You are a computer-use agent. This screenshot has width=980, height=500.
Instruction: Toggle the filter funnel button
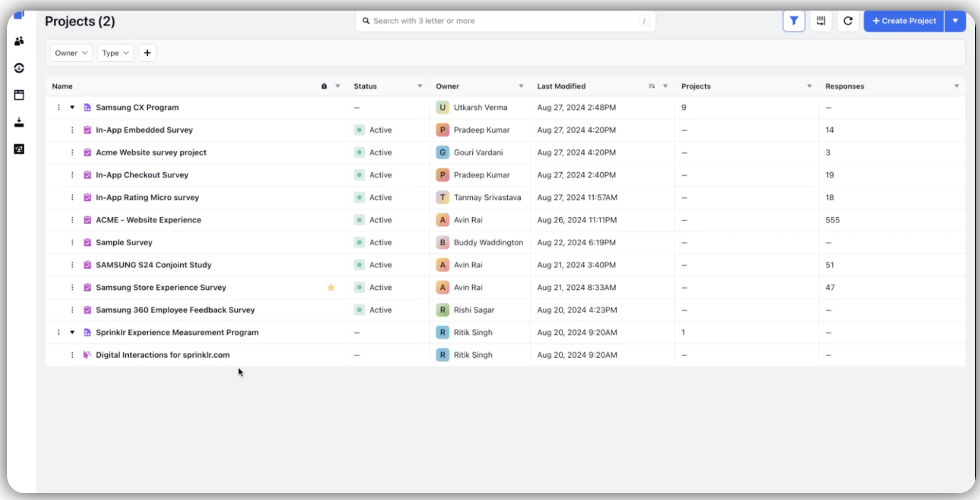(x=793, y=21)
